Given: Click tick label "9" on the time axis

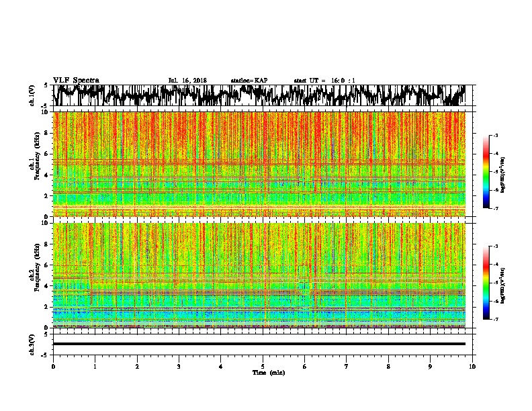Looking at the screenshot, I should [x=430, y=367].
